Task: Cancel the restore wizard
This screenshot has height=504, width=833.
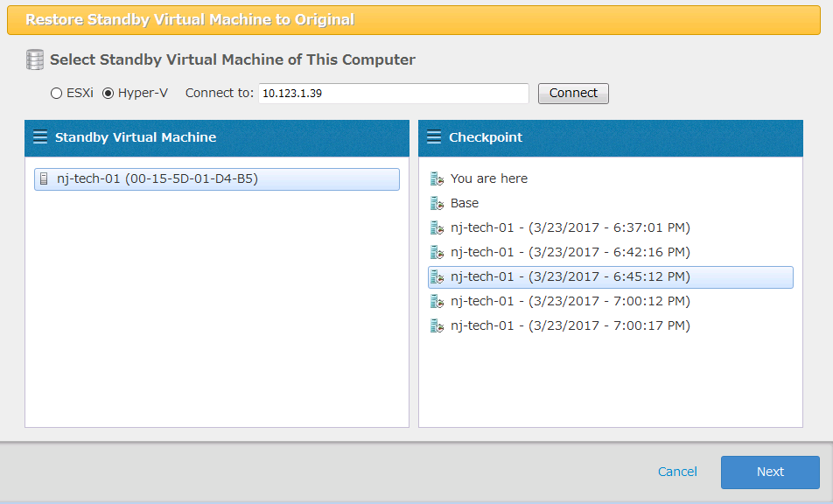Action: (x=677, y=472)
